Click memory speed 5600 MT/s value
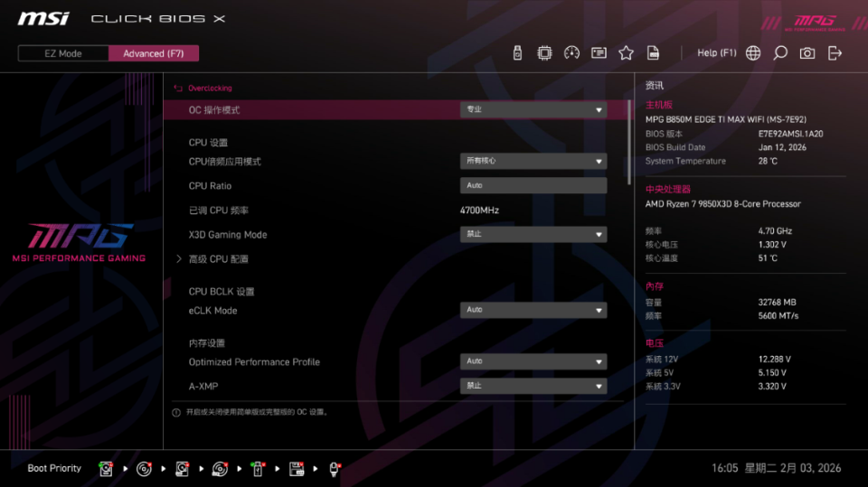 [x=778, y=316]
